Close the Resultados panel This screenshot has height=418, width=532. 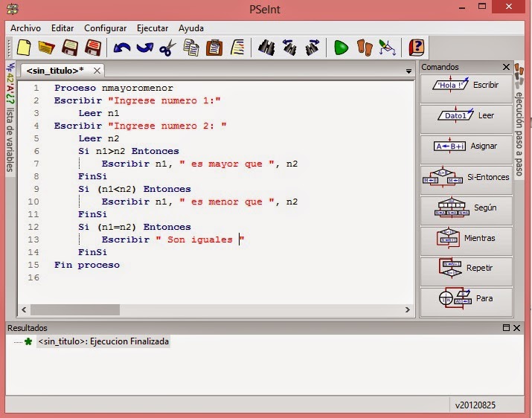pyautogui.click(x=516, y=328)
